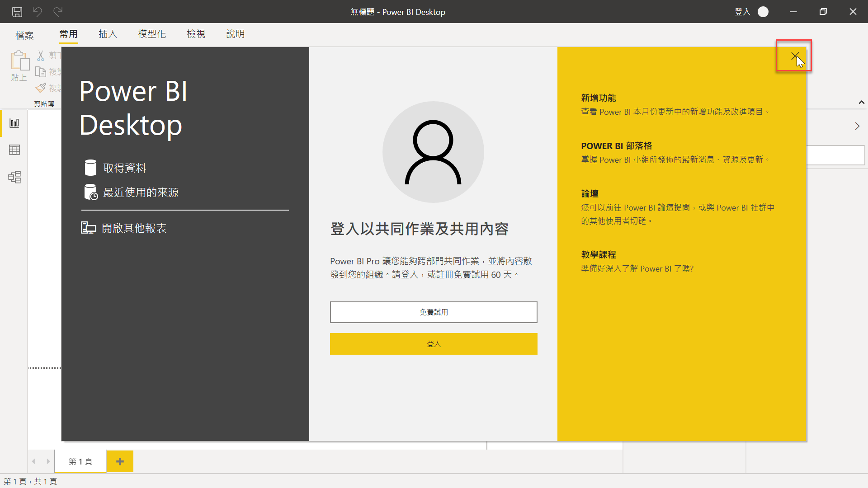
Task: Click the yellow 登入 button
Action: tap(434, 344)
